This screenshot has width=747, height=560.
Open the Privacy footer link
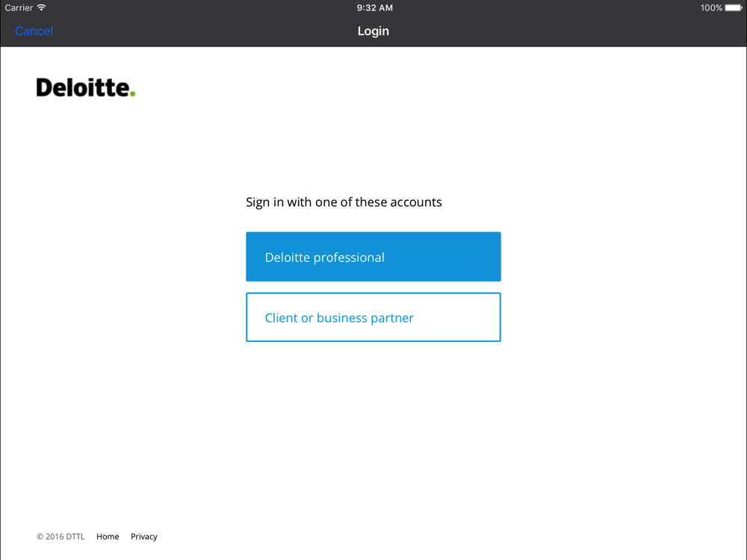tap(144, 536)
